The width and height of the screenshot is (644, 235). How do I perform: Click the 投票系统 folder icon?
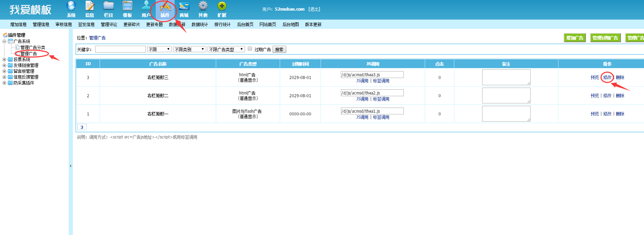pos(10,59)
